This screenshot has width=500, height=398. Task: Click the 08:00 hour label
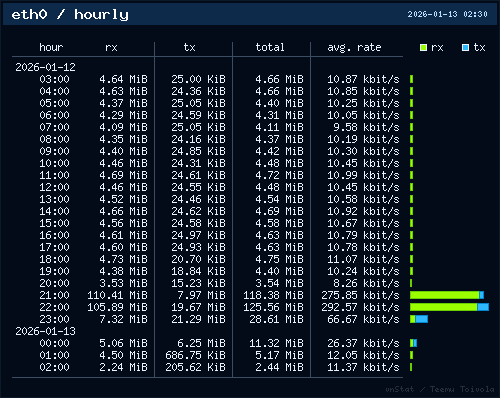tap(54, 139)
